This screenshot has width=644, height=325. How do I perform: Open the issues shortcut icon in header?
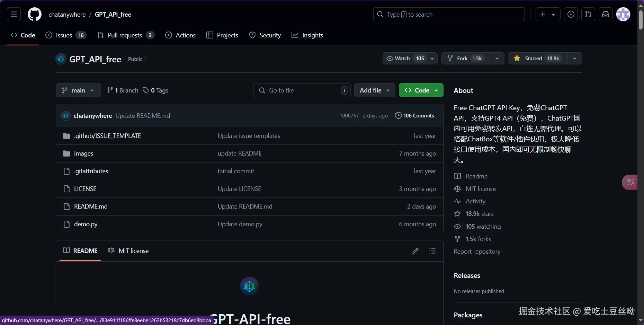coord(571,14)
